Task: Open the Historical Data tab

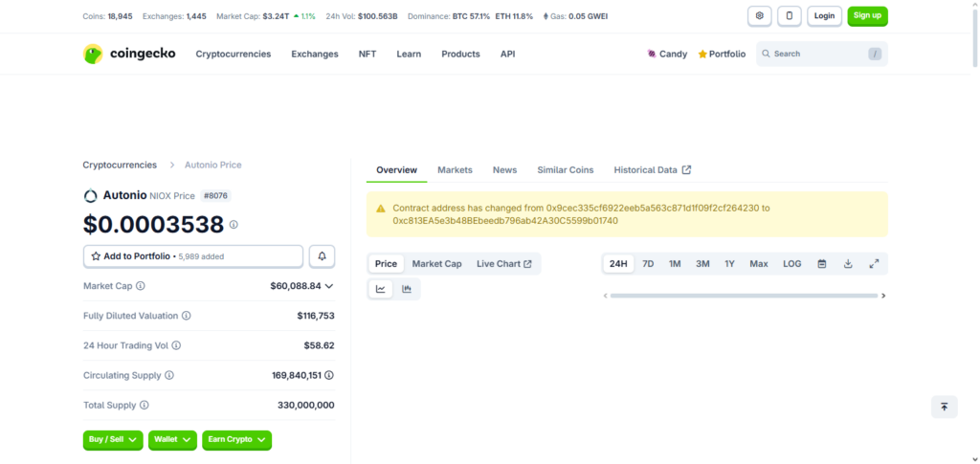Action: coord(653,170)
